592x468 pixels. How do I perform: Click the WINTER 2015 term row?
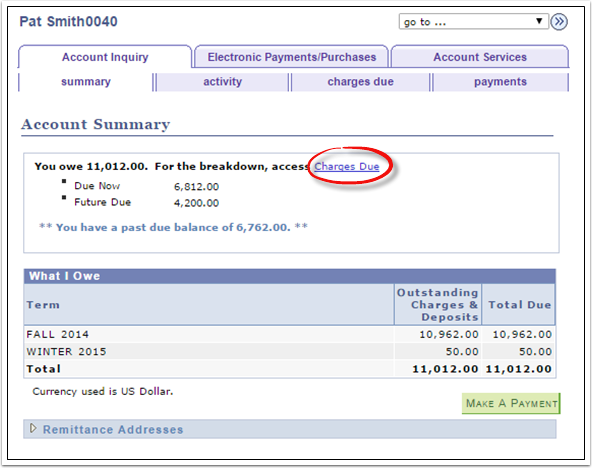[290, 351]
